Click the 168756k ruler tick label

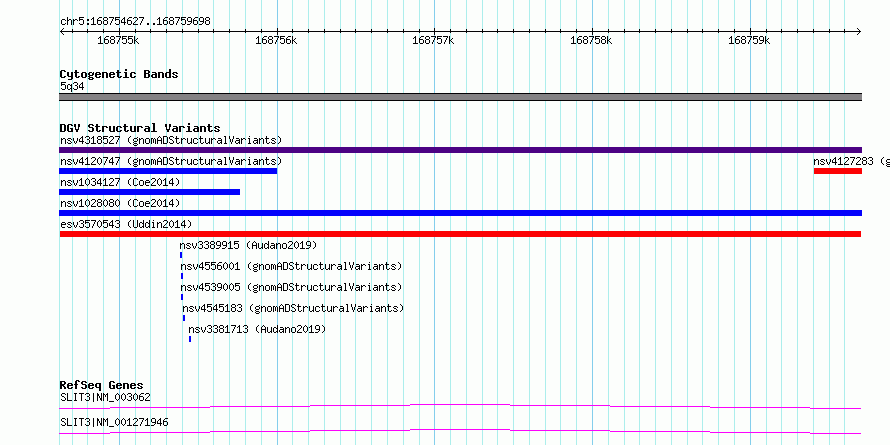click(276, 41)
